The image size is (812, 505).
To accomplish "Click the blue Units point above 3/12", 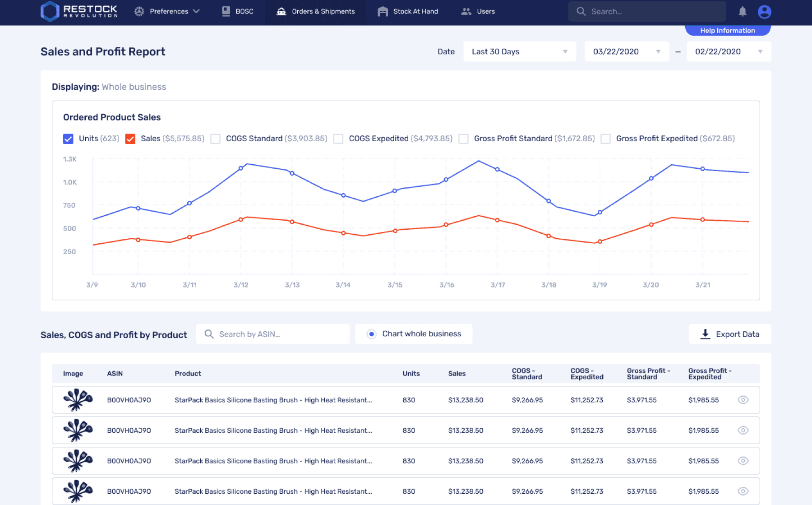I will [x=241, y=168].
